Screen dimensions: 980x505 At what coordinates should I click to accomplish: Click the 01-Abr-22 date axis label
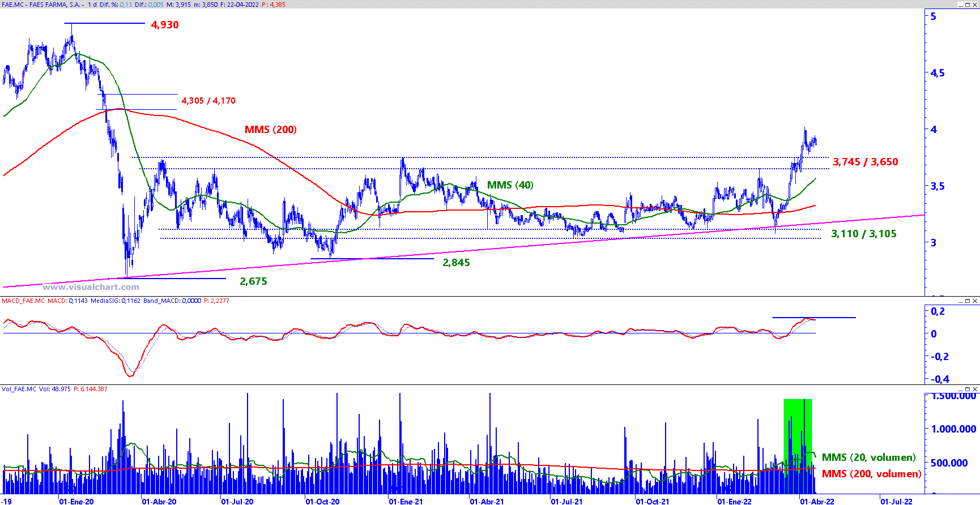[x=817, y=502]
